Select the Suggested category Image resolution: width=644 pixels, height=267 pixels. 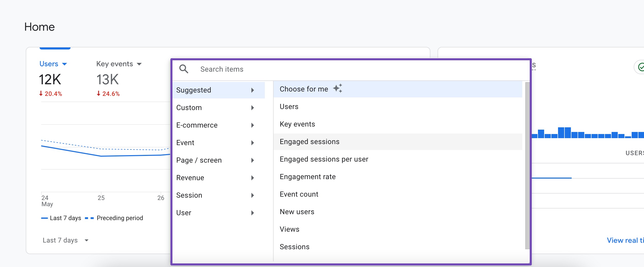(x=219, y=90)
